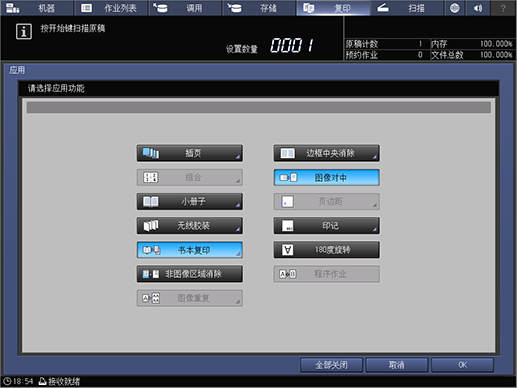
Task: Confirm with the OK button
Action: point(462,365)
